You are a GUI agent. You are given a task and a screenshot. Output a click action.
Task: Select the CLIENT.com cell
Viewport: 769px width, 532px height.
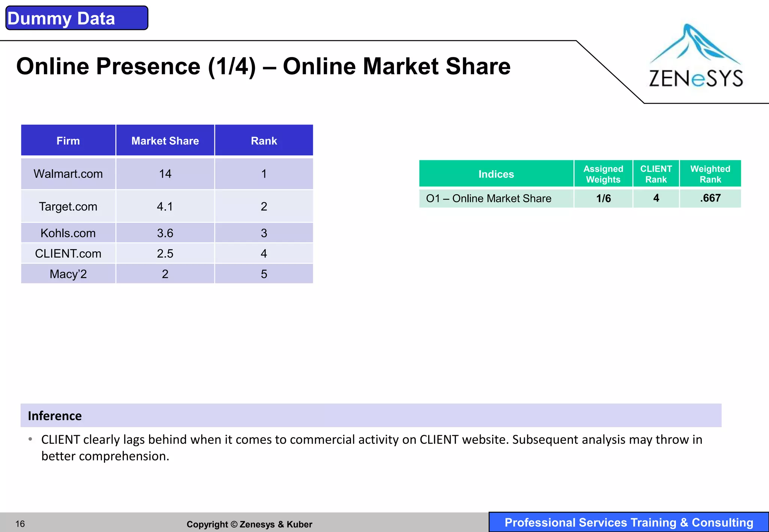click(68, 253)
